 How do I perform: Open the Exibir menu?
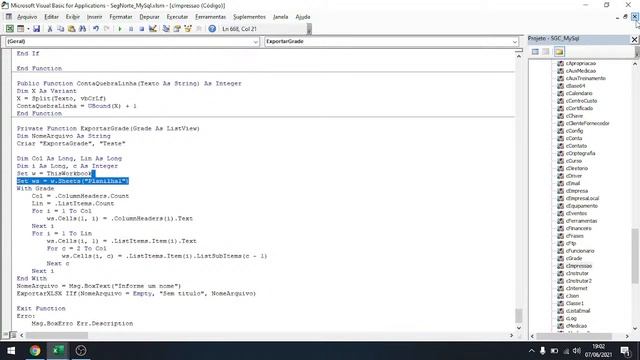pos(73,17)
